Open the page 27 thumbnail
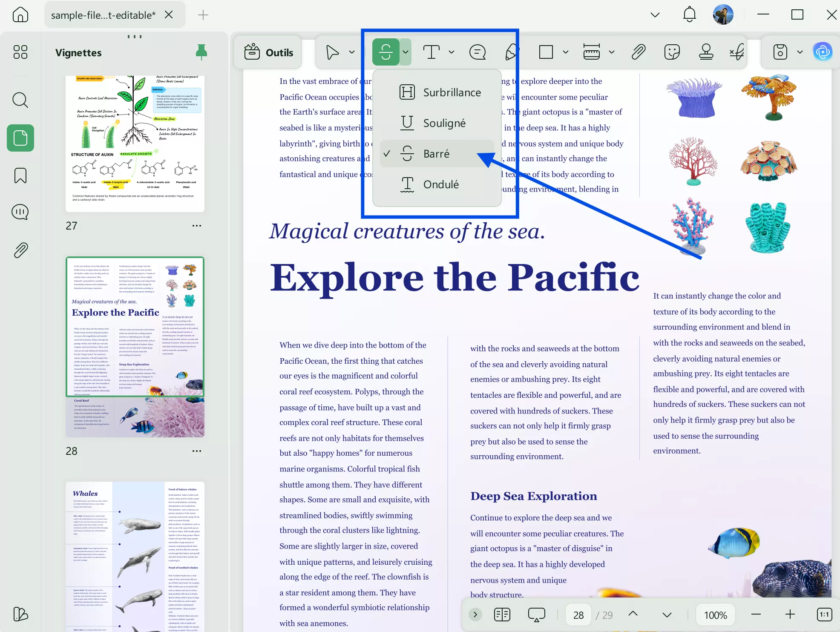This screenshot has height=632, width=840. point(135,144)
